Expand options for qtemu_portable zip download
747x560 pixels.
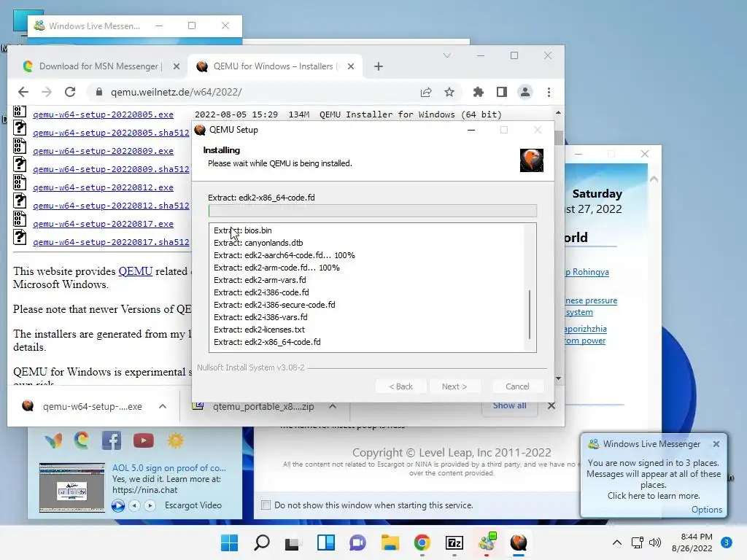point(333,406)
